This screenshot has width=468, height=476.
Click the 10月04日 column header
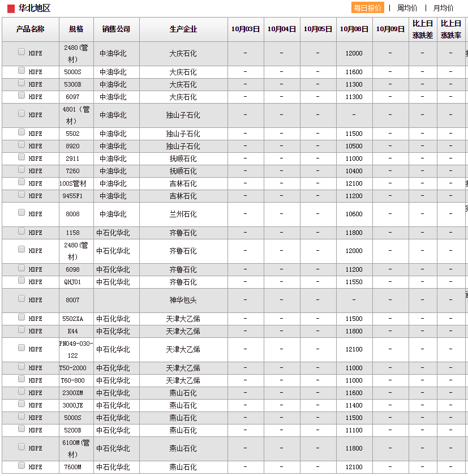coord(282,29)
